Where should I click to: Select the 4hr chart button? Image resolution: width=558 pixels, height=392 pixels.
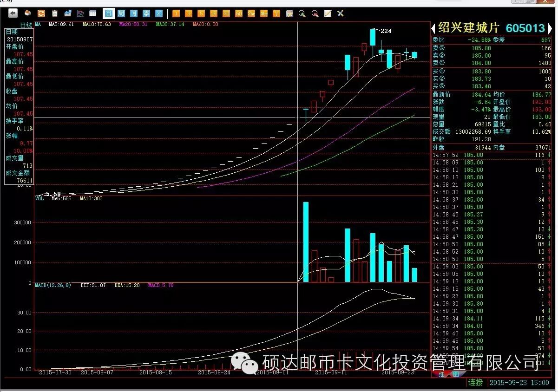click(264, 13)
